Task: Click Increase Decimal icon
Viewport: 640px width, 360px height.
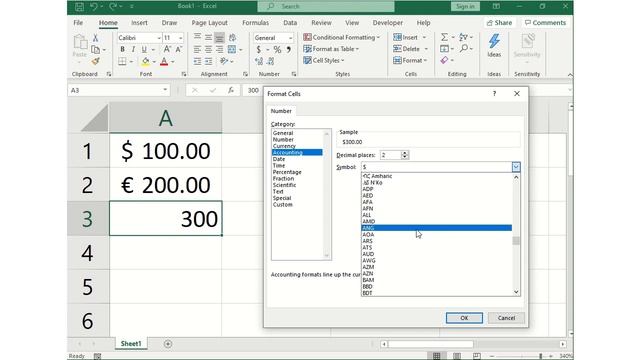Action: (x=259, y=61)
